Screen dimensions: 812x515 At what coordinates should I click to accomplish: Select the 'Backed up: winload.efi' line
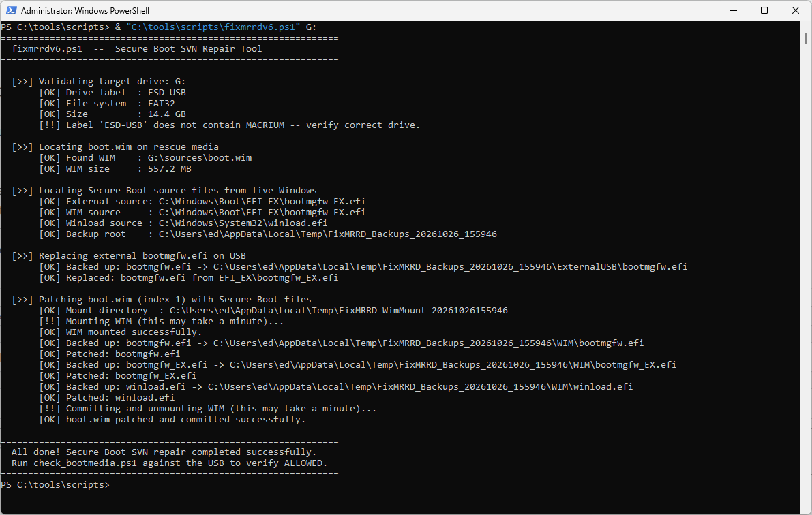click(336, 386)
